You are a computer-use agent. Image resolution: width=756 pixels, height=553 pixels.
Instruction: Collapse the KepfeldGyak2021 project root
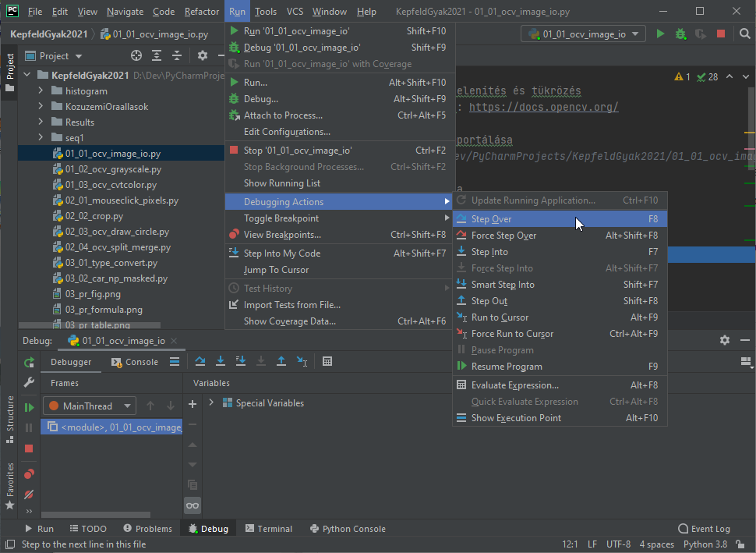[27, 75]
